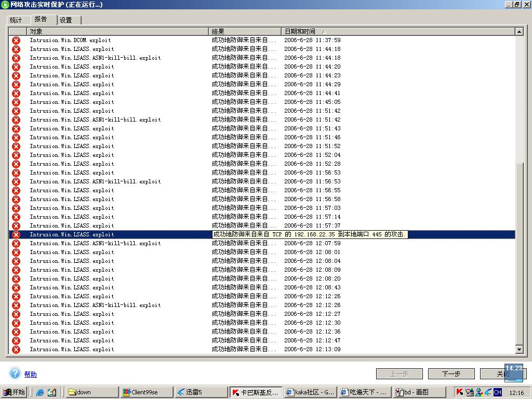Click red X icon on 11:51:43 row
Viewport: 532px width, 399px height.
tap(16, 129)
